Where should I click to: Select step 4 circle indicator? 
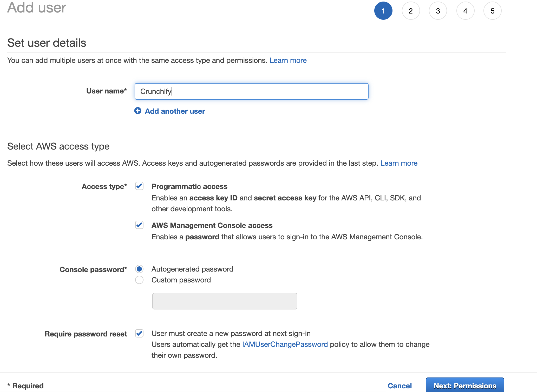[x=465, y=11]
